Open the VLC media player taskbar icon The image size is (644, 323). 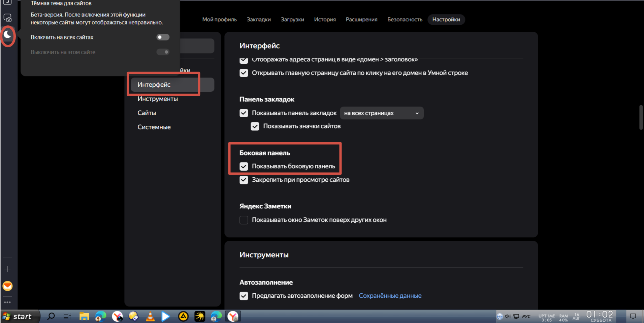point(150,316)
